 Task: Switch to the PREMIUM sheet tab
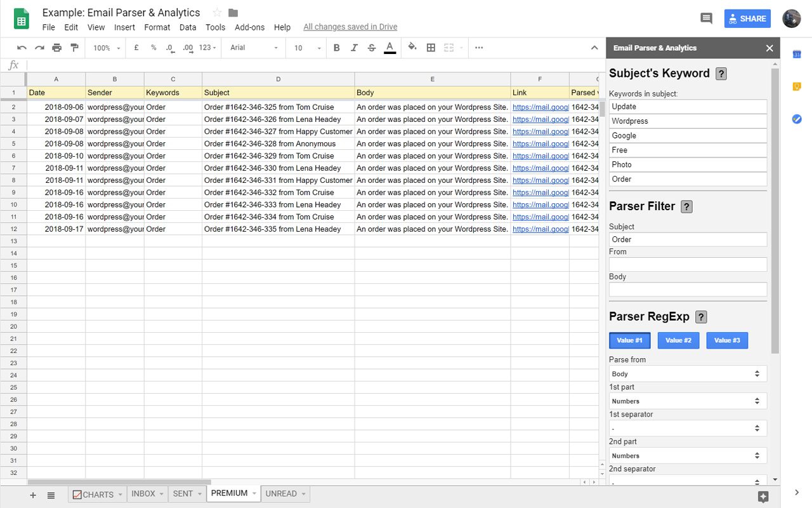pos(230,493)
